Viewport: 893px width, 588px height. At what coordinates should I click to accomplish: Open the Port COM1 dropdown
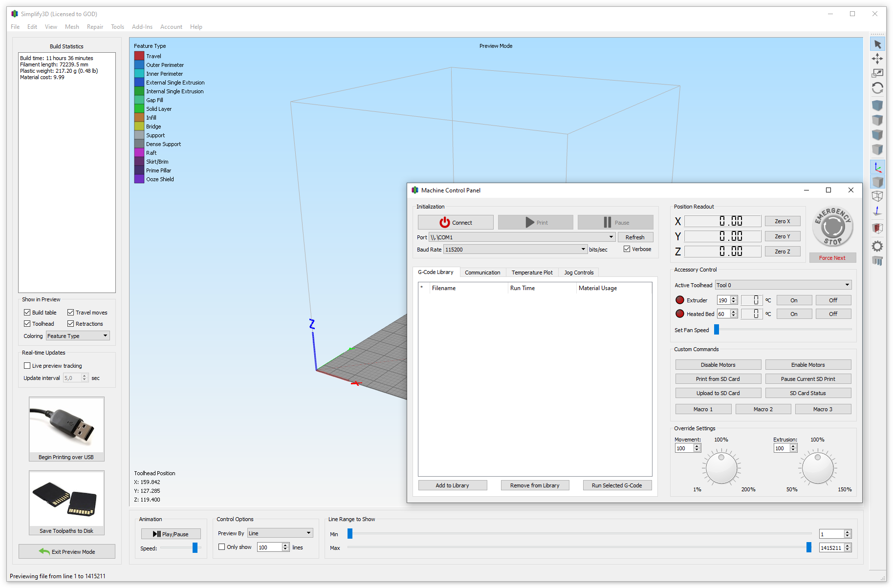pos(522,237)
